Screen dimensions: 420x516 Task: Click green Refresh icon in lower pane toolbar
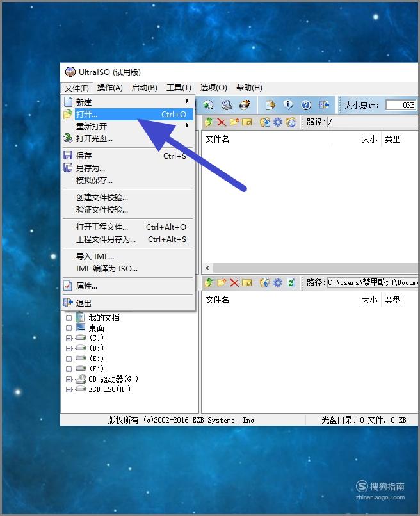(x=291, y=283)
